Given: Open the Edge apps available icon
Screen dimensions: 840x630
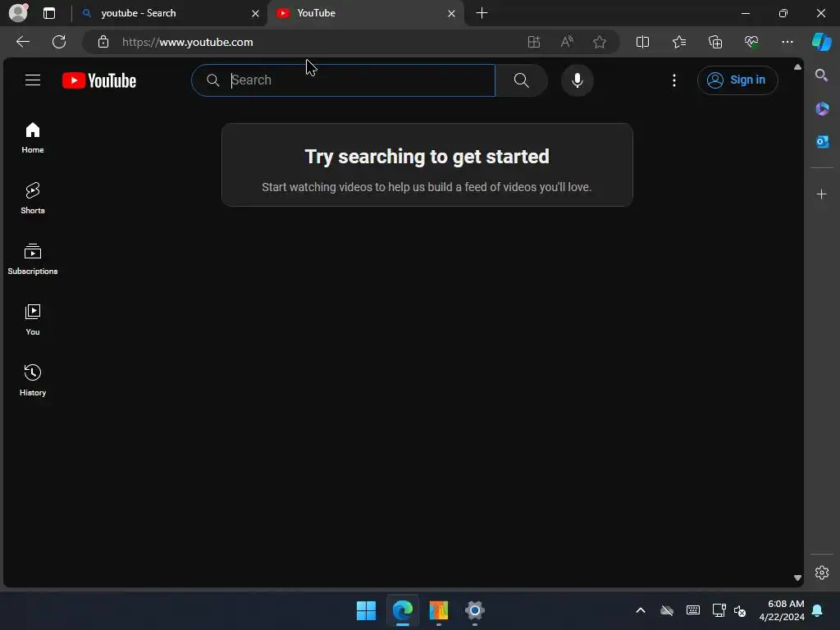Looking at the screenshot, I should pyautogui.click(x=533, y=43).
